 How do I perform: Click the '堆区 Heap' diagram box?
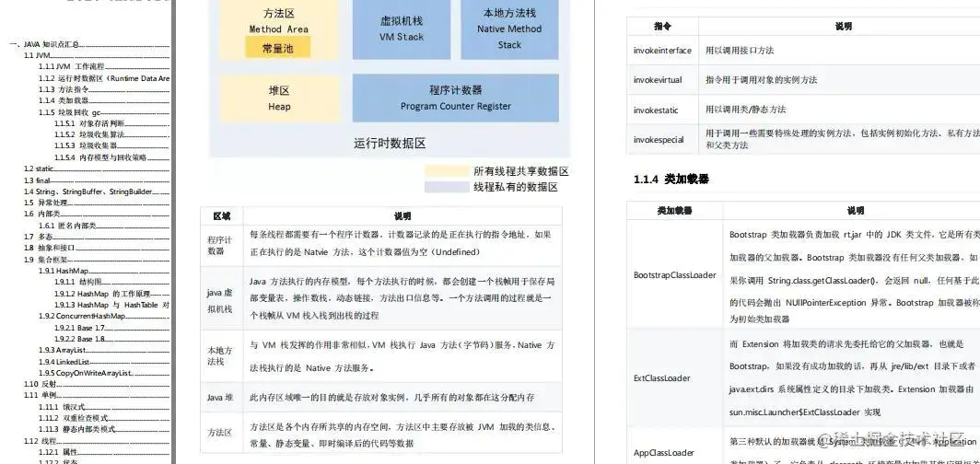click(x=279, y=99)
